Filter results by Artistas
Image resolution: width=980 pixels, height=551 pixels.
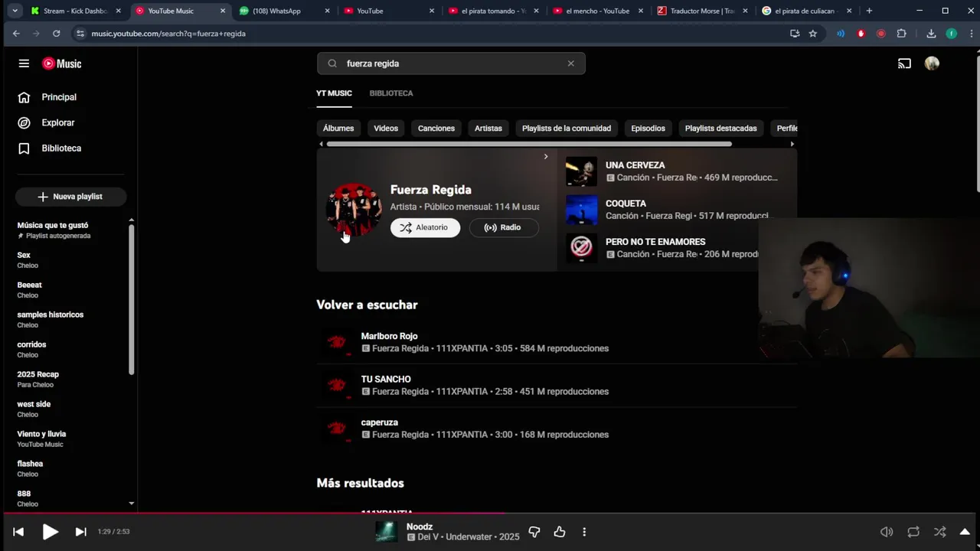pos(488,129)
